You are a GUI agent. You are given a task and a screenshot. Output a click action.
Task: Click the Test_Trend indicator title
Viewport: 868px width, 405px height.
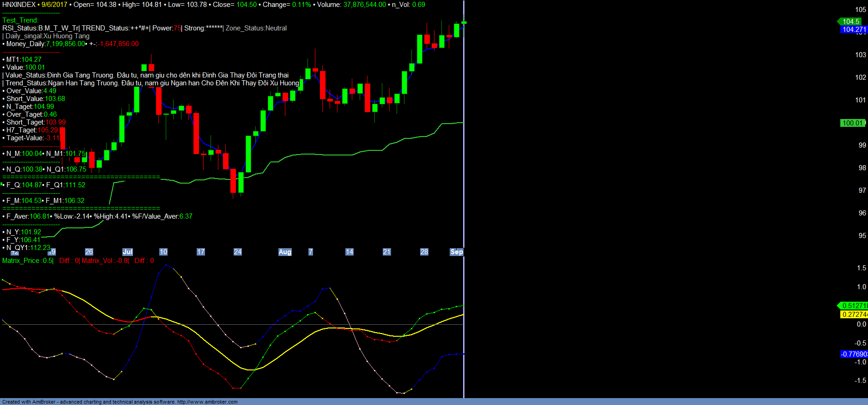(x=20, y=20)
